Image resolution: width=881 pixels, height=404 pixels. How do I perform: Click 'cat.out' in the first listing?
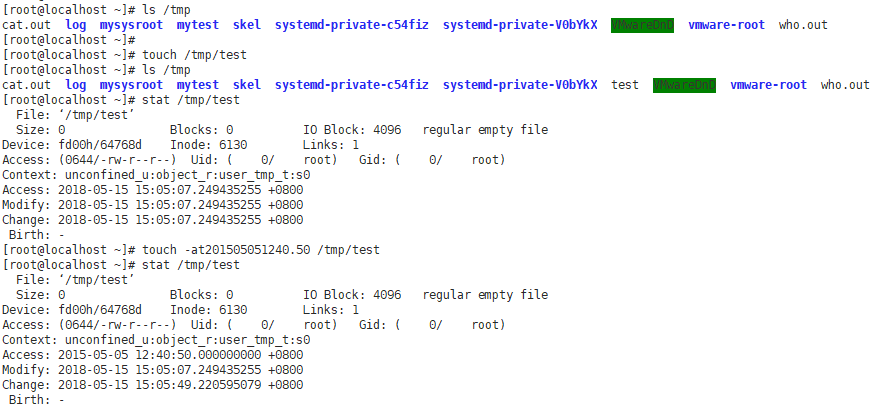coord(26,25)
